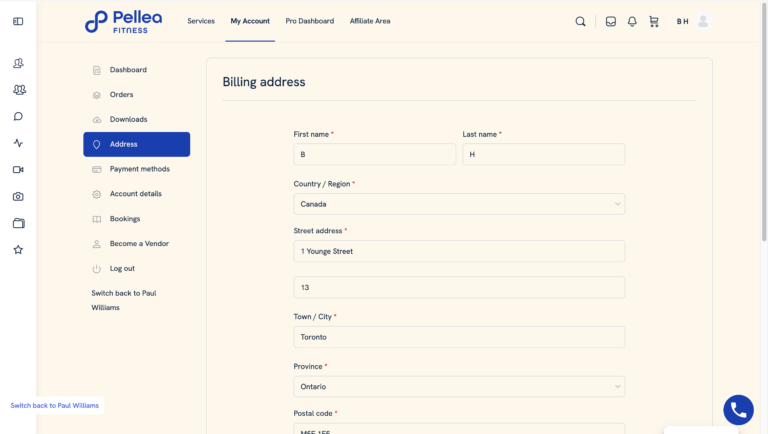
Task: Open Account details page
Action: click(x=136, y=193)
